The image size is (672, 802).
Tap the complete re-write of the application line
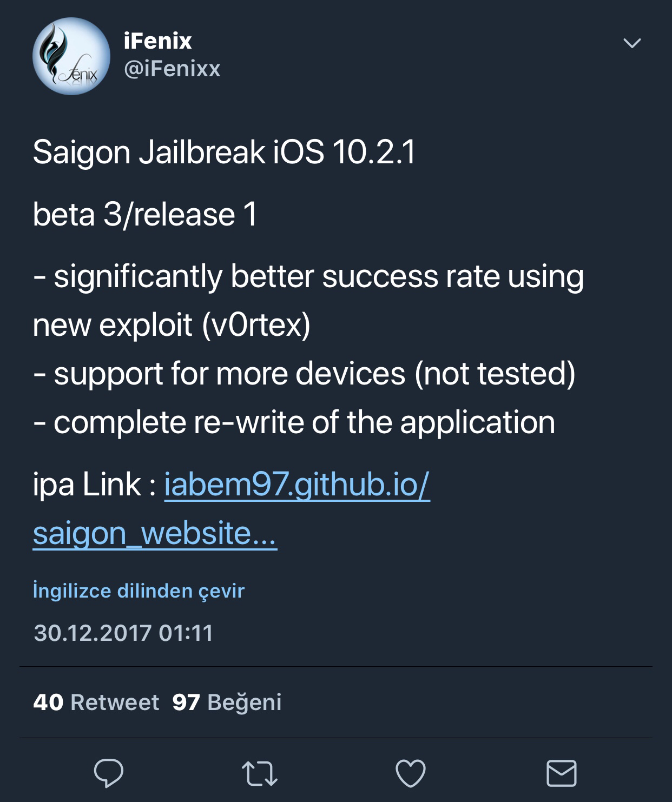(x=294, y=422)
